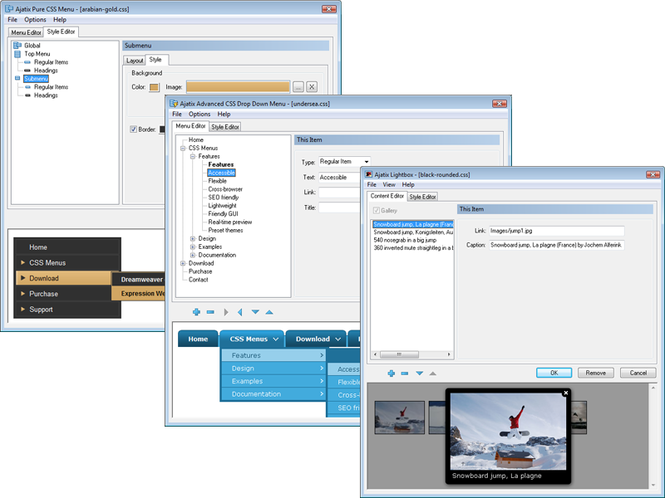Collapse the Features tree node
This screenshot has width=665, height=498.
tap(193, 157)
